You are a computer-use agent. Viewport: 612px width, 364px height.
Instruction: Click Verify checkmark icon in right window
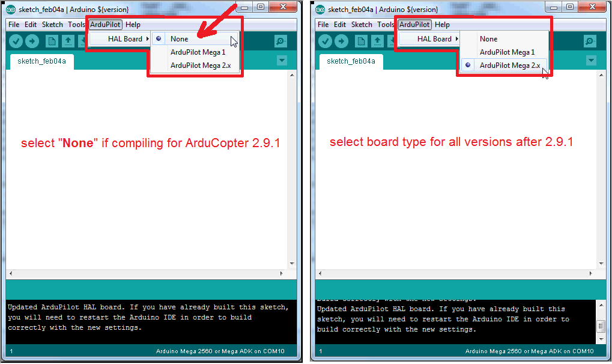click(326, 41)
